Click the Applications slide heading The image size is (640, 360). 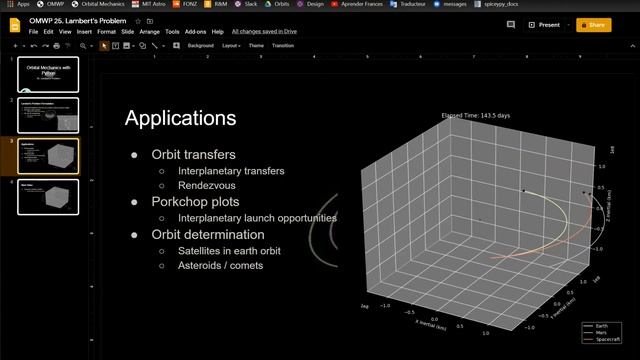point(180,118)
